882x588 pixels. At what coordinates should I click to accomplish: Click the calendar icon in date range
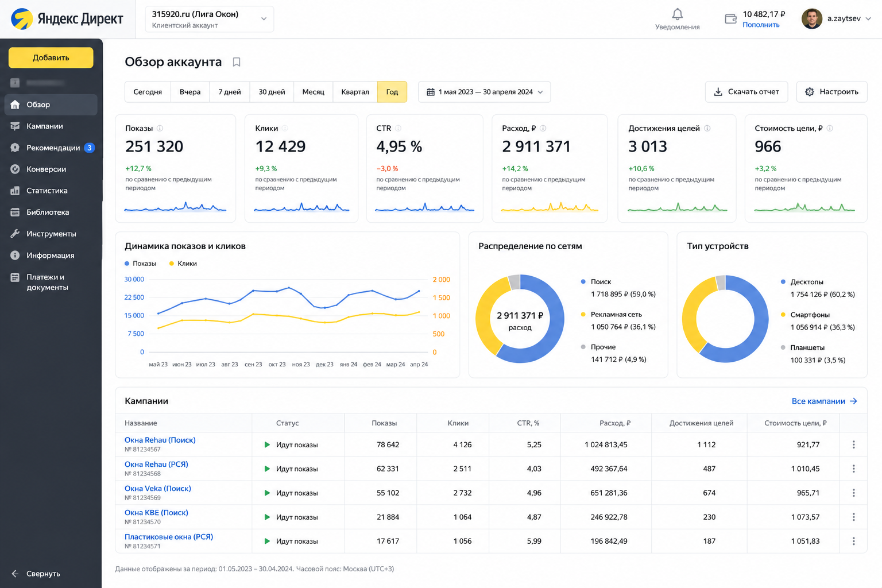click(x=431, y=92)
